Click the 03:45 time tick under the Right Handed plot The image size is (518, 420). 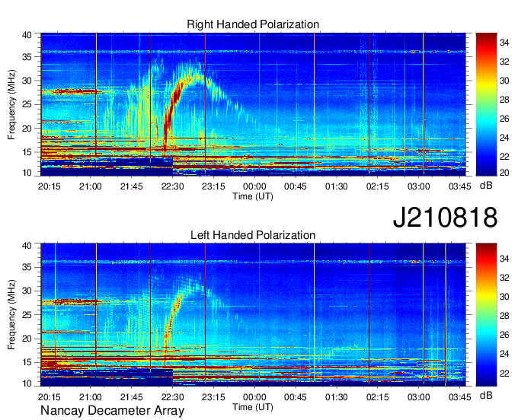point(459,186)
